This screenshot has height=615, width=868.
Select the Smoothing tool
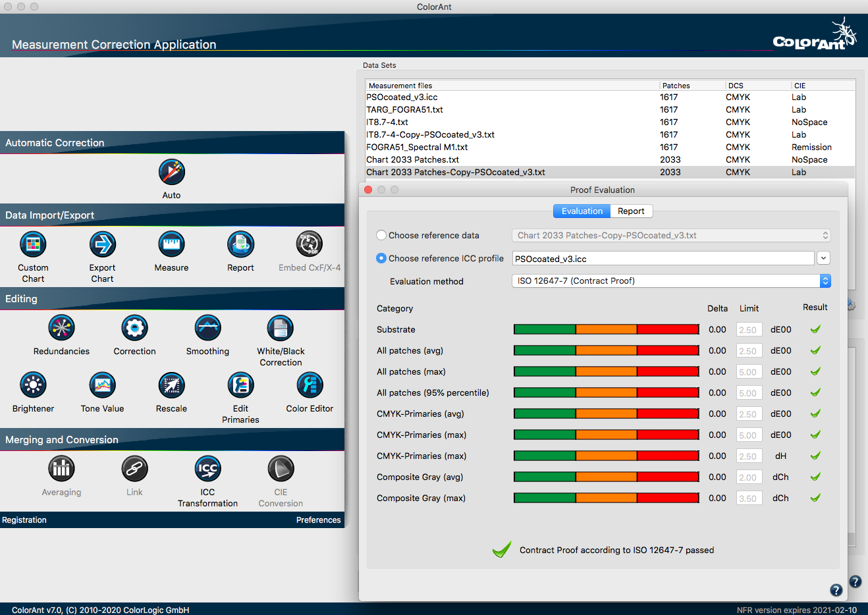coord(207,329)
